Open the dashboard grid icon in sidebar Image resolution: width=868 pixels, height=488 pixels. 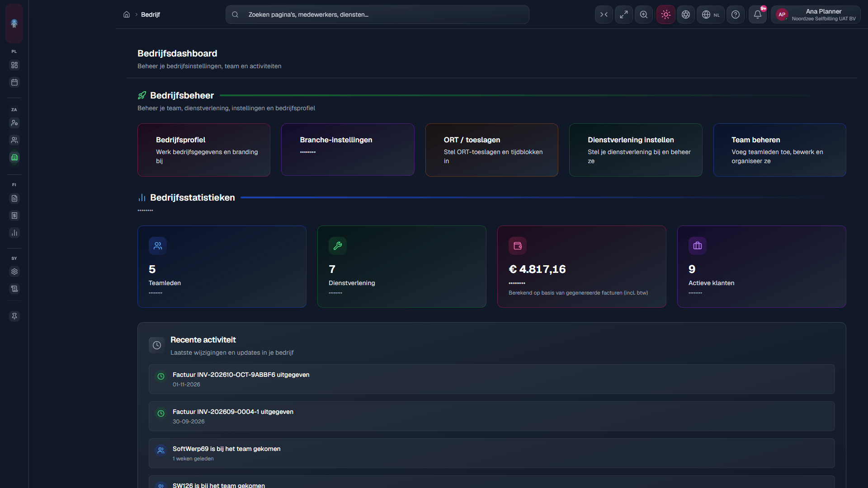pyautogui.click(x=14, y=65)
